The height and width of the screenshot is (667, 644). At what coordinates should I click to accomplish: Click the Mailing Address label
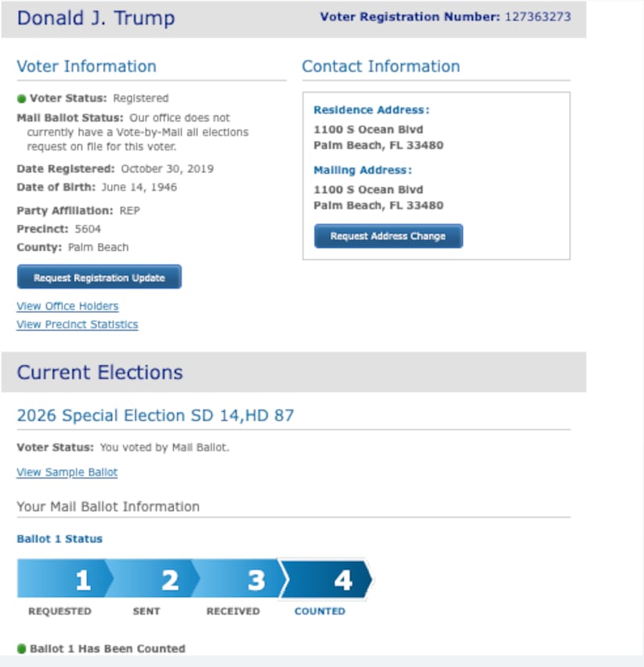click(x=362, y=171)
